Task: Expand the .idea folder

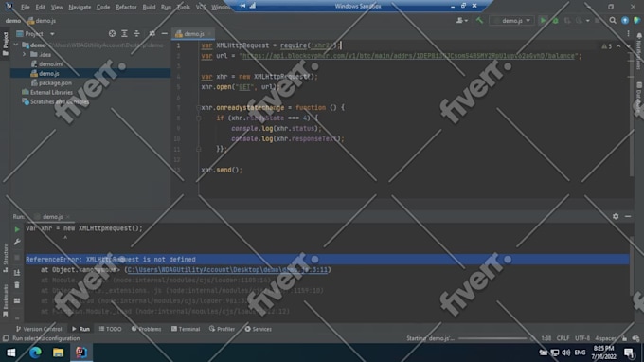Action: 24,54
